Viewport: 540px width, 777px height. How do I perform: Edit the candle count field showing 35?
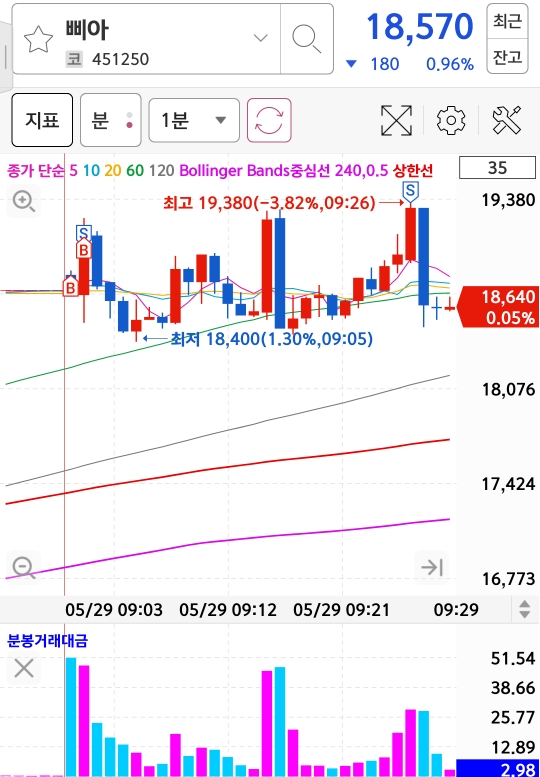(497, 168)
